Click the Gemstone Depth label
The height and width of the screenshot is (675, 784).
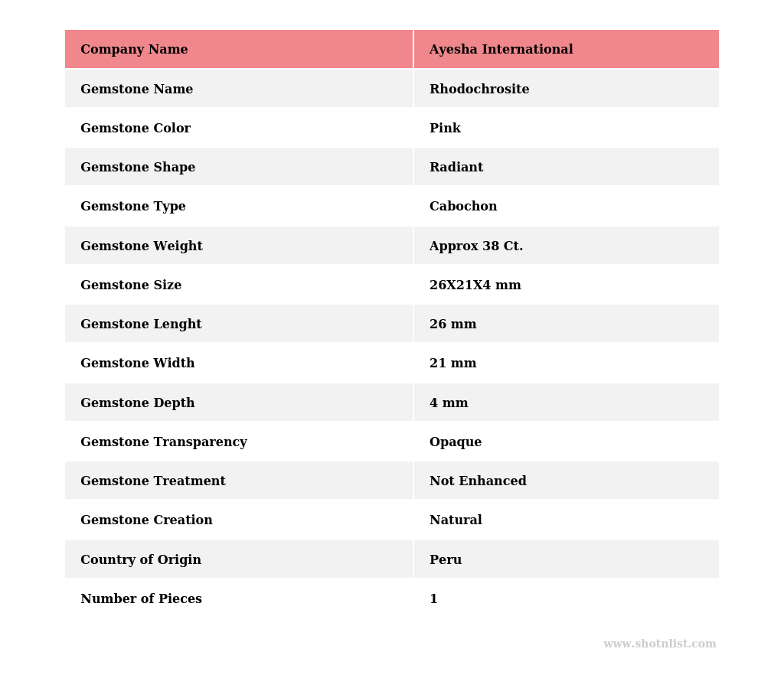[x=138, y=403]
